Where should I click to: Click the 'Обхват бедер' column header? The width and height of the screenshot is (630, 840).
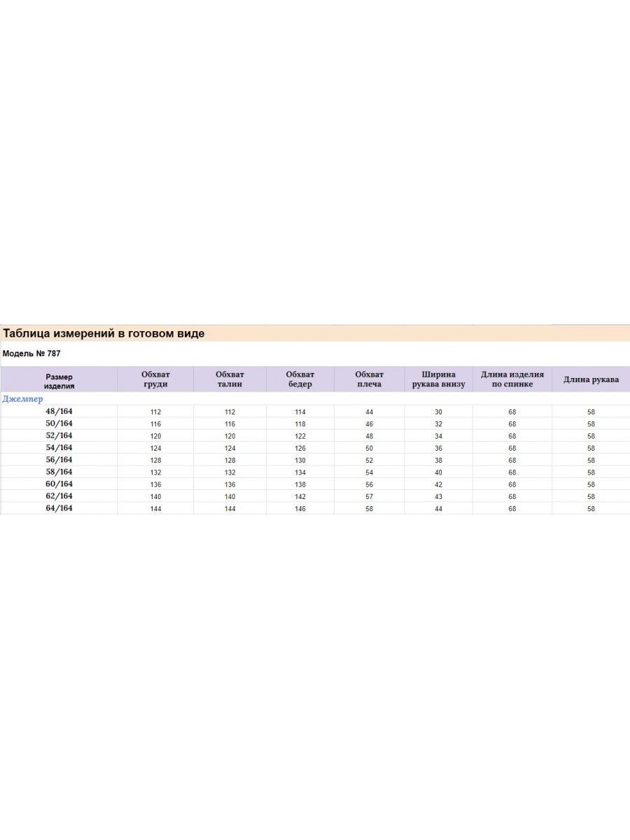tap(300, 379)
